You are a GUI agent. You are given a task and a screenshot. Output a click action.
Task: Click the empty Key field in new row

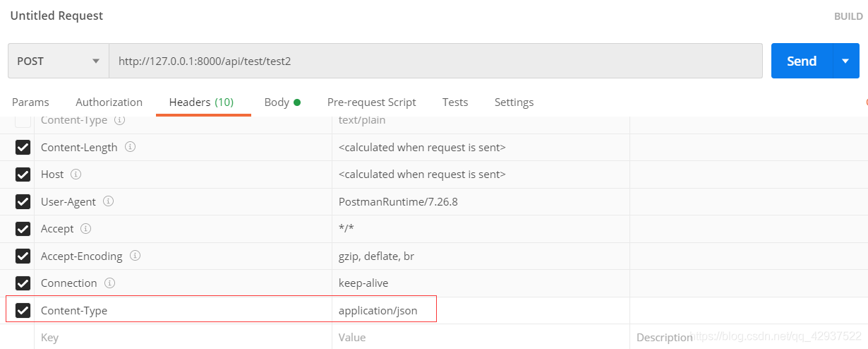[x=182, y=338]
